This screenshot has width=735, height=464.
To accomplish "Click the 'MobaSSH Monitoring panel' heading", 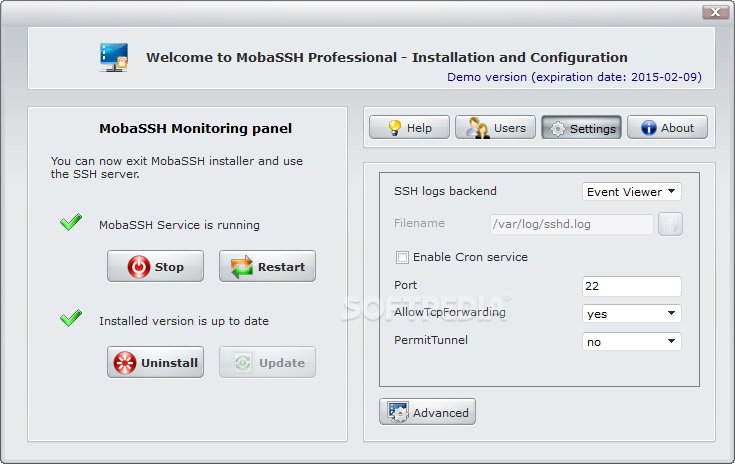I will (x=195, y=128).
